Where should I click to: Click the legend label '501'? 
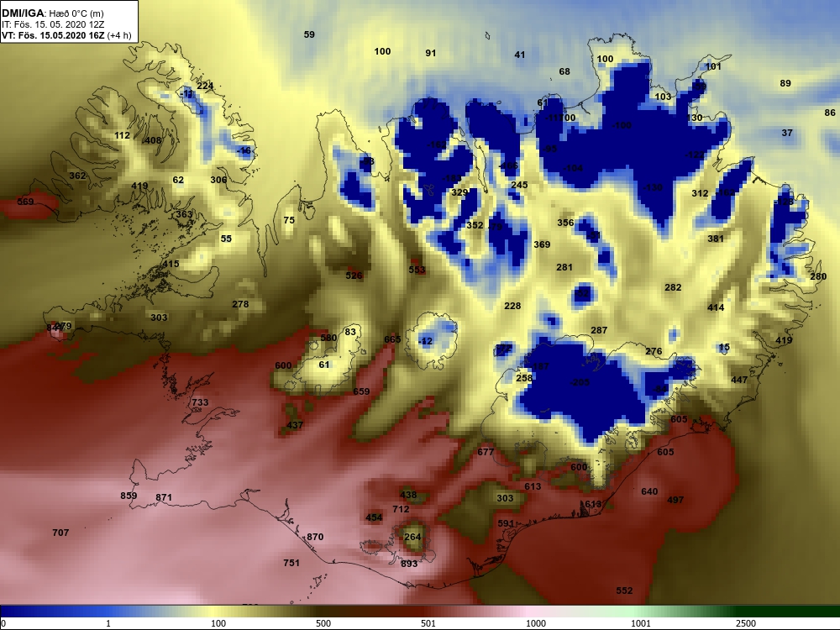[x=428, y=623]
